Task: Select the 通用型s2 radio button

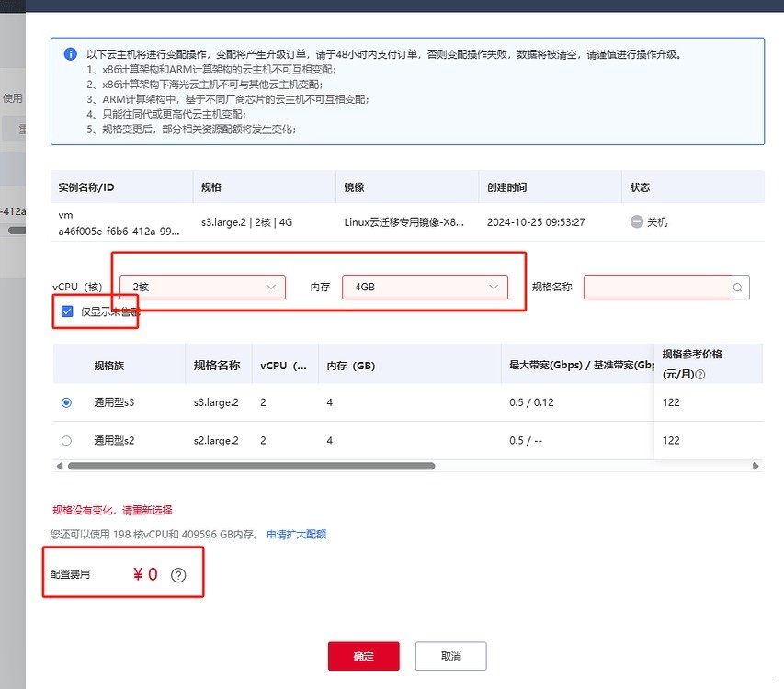Action: (66, 441)
